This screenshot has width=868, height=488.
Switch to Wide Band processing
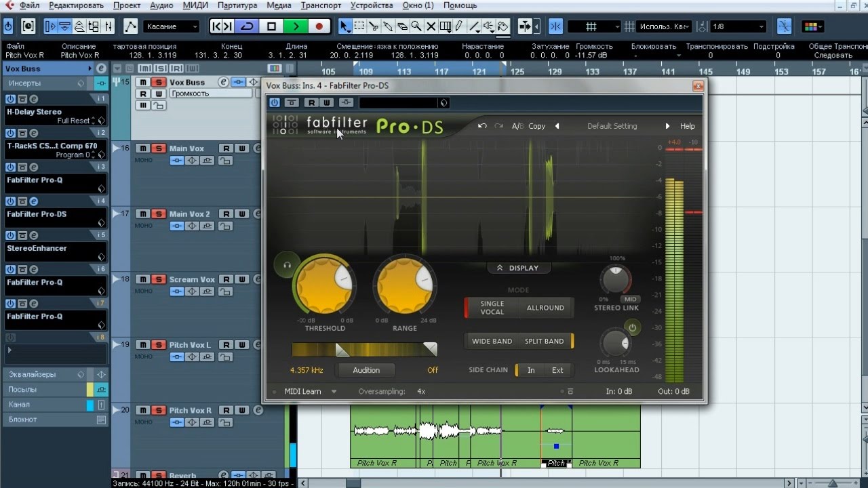click(x=492, y=341)
